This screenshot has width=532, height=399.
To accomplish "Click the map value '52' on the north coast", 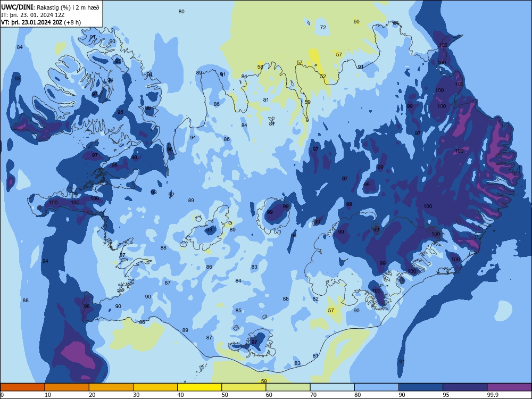I will click(323, 76).
